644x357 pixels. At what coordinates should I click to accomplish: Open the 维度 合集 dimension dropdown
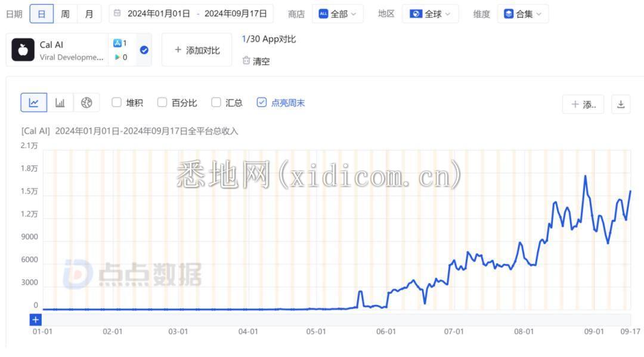coord(522,14)
